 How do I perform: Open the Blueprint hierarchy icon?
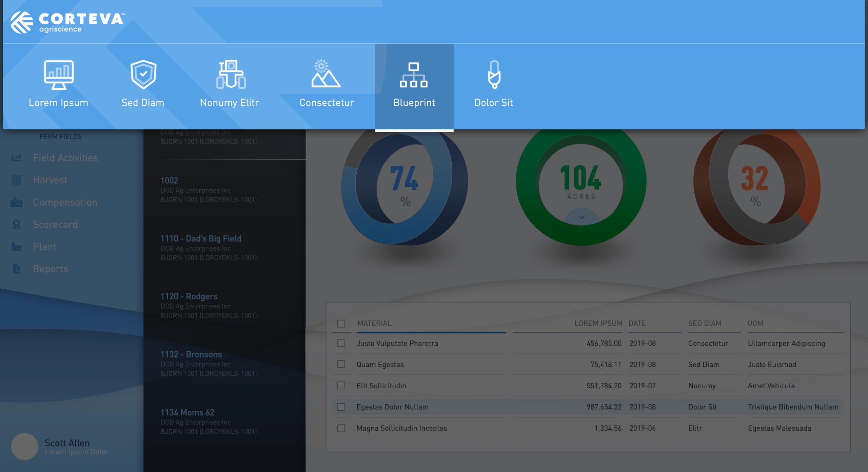click(414, 75)
